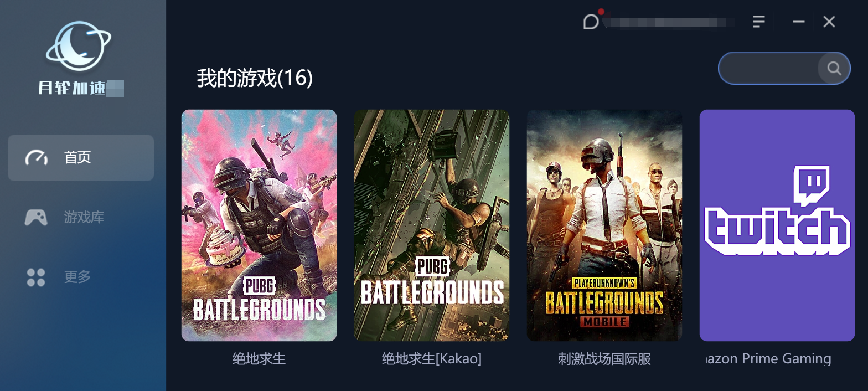Select the 绝地求生 game cover
The width and height of the screenshot is (868, 391).
[259, 225]
